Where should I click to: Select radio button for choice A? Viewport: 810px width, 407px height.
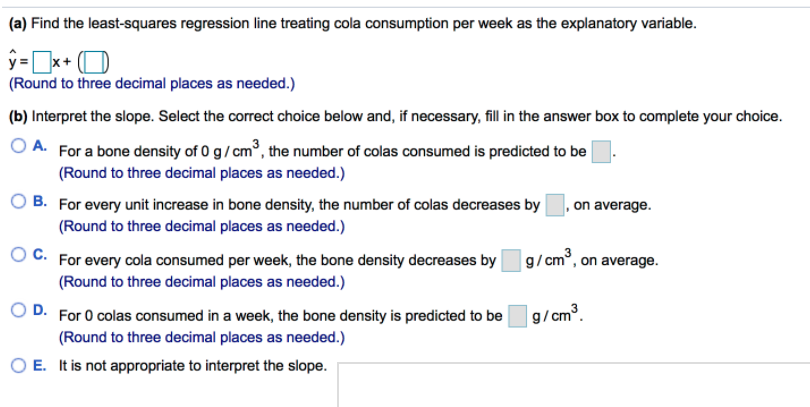point(18,150)
